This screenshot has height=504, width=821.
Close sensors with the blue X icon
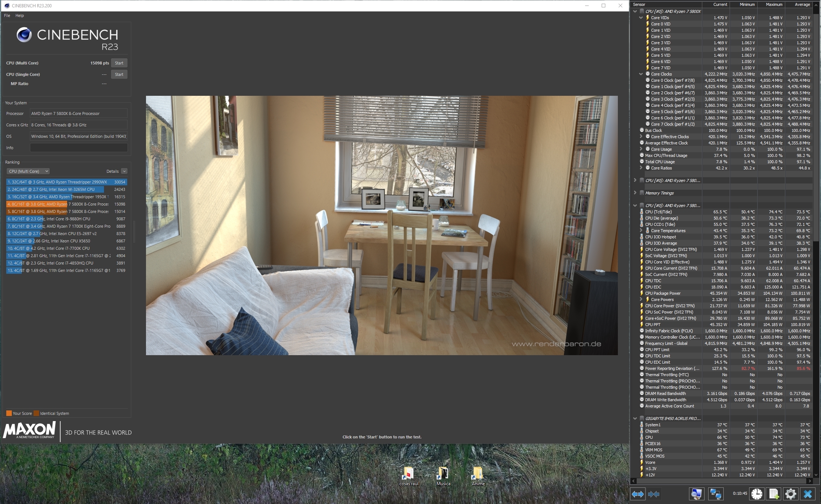[x=808, y=494]
